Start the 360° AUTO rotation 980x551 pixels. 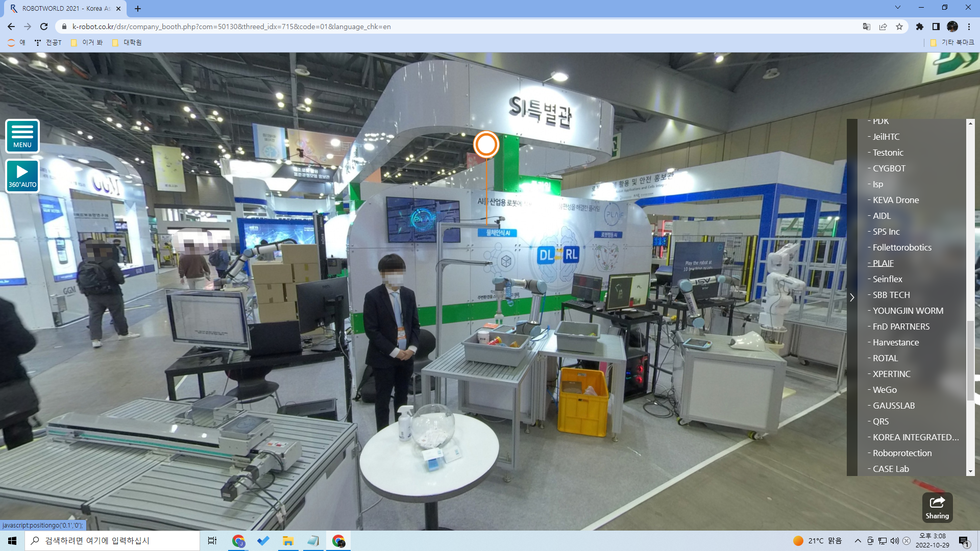pos(22,176)
